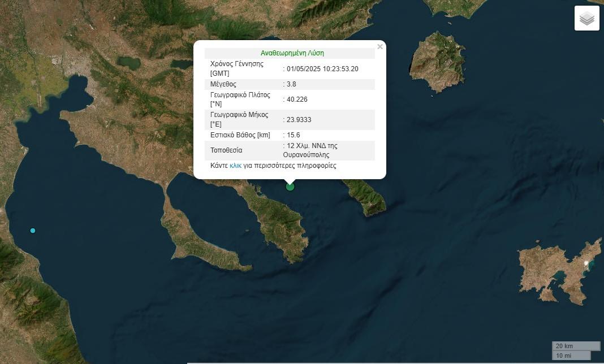Screen dimensions: 604x364
Task: Click the location text '12 Χλμ. ΝΝΔ της Ουρανούπολης'
Action: pyautogui.click(x=312, y=150)
